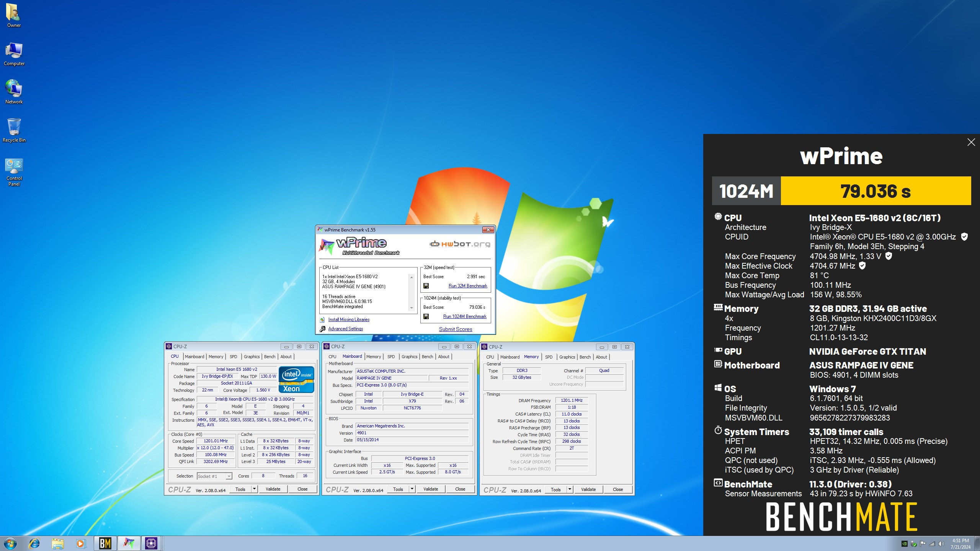Click the hwbot.org logo in wPrime

pyautogui.click(x=459, y=244)
